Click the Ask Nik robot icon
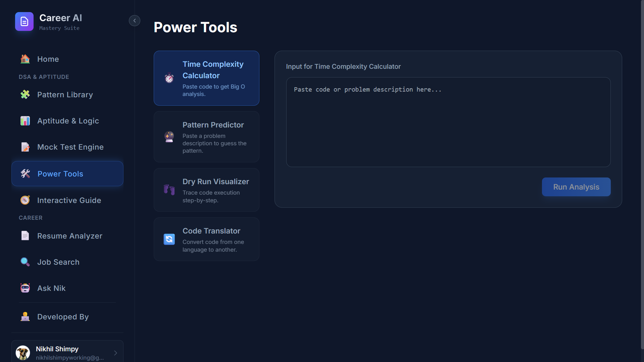The image size is (644, 362). 25,288
